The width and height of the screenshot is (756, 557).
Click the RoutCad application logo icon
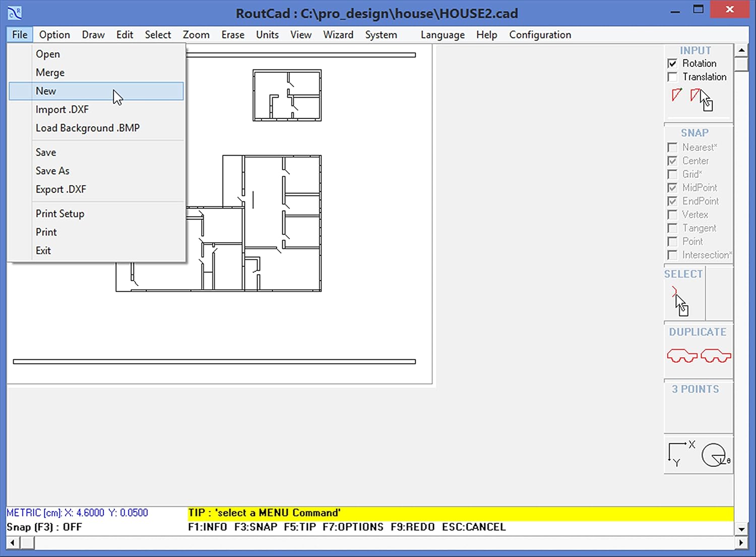[14, 13]
